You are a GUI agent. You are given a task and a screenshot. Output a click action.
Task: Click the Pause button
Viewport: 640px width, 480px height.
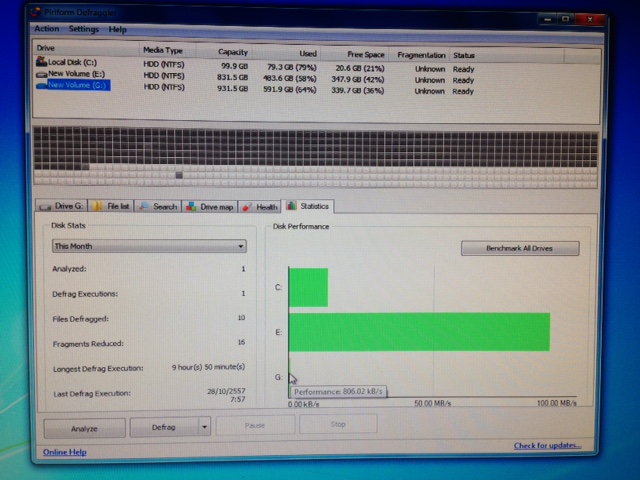pyautogui.click(x=255, y=425)
